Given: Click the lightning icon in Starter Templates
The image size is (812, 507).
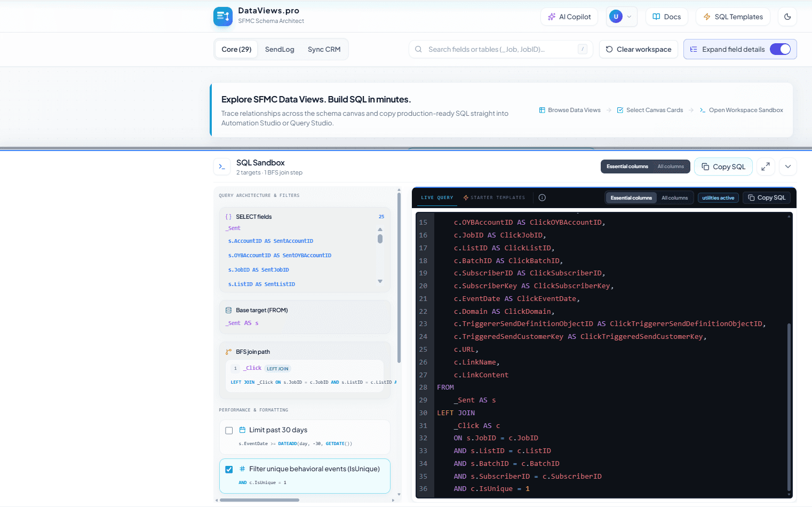Looking at the screenshot, I should click(x=466, y=197).
